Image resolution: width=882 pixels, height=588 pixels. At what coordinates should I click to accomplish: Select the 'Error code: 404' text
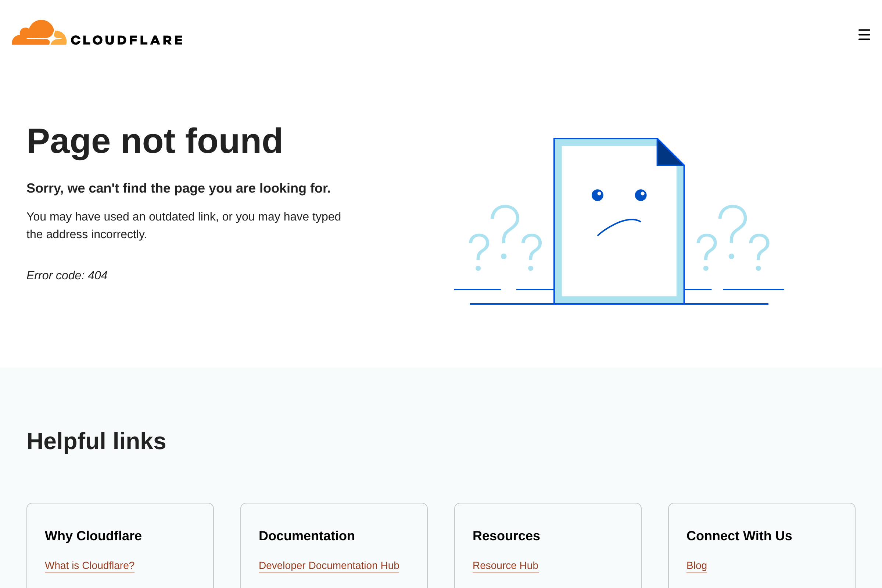(67, 275)
